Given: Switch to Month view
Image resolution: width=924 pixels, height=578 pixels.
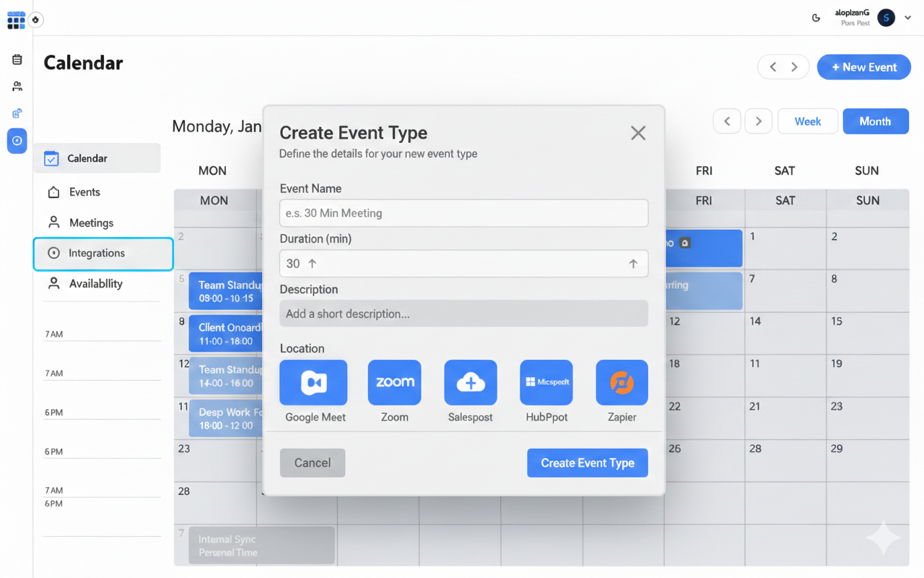Looking at the screenshot, I should [875, 121].
